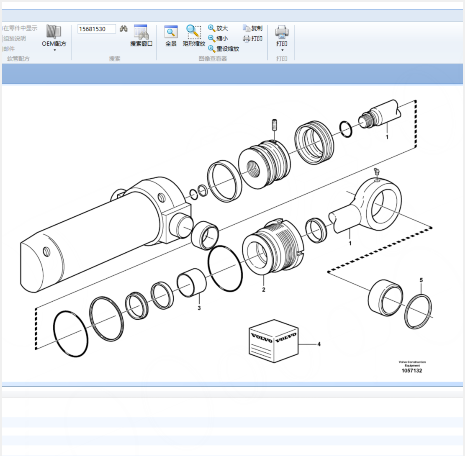The height and width of the screenshot is (456, 465).
Task: Click the binoculars search icon
Action: [x=124, y=29]
